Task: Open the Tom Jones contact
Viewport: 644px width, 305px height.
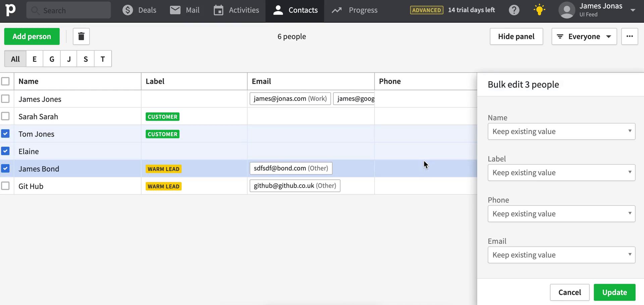Action: point(36,134)
